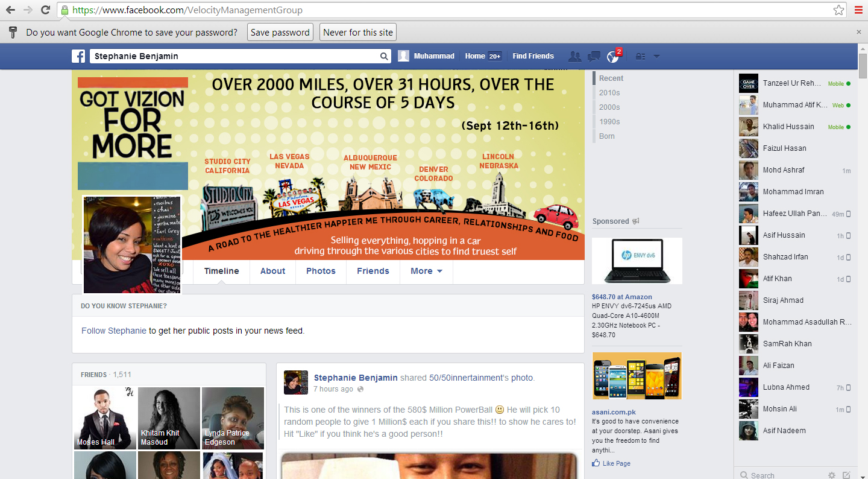Open the Privacy Shortcuts lock dropdown
868x479 pixels.
pos(641,56)
